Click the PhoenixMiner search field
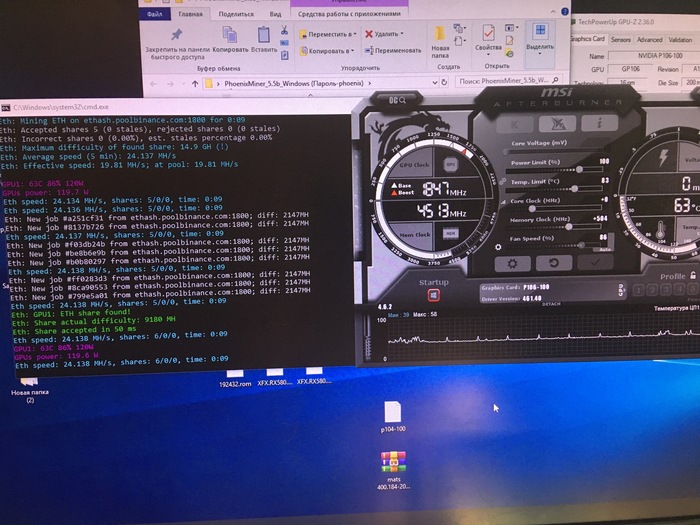 pos(509,81)
